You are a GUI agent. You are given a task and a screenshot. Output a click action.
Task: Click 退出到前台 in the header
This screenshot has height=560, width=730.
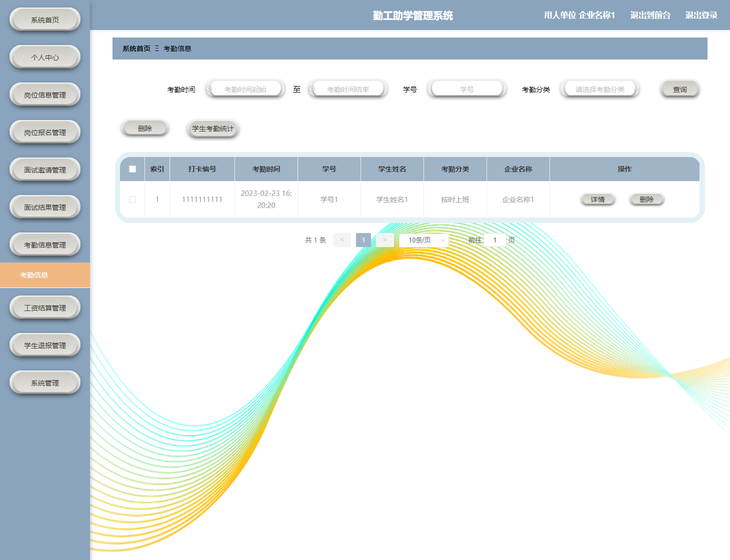pos(650,15)
